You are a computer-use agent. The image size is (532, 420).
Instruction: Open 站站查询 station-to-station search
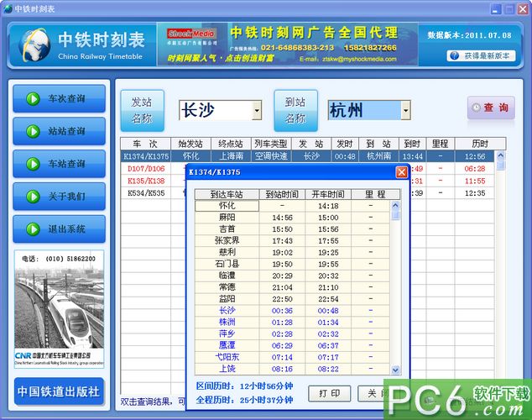tap(59, 131)
